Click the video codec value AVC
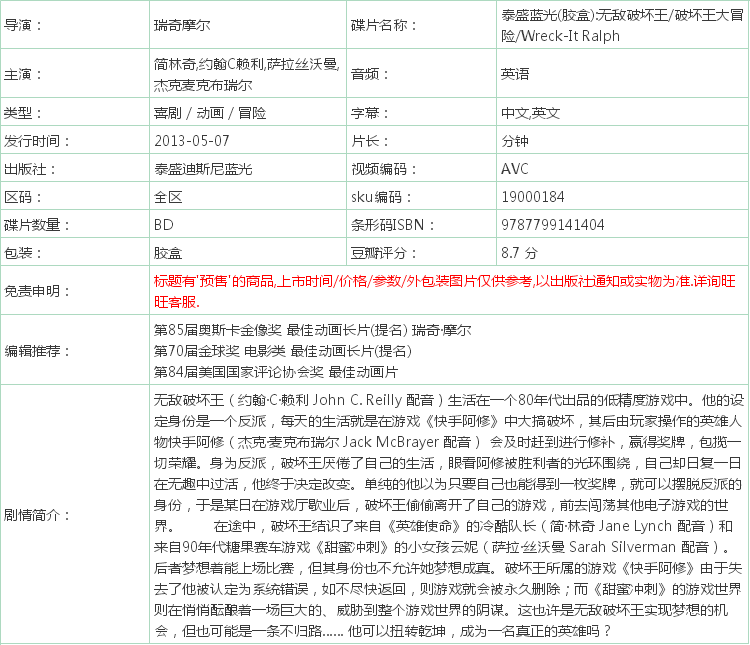The image size is (750, 645). tap(515, 169)
